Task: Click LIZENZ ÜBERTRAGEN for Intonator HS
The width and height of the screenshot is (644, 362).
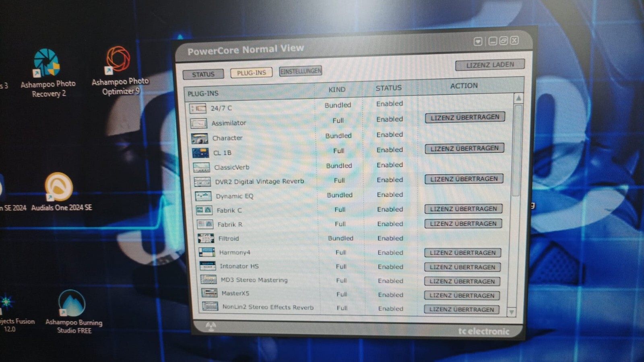Action: tap(462, 267)
